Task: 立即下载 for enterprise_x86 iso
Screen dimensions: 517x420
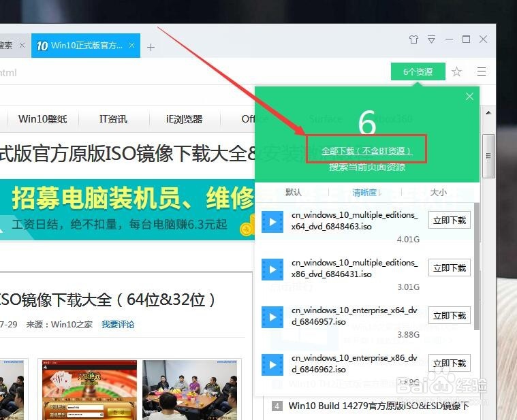Action: coord(450,363)
